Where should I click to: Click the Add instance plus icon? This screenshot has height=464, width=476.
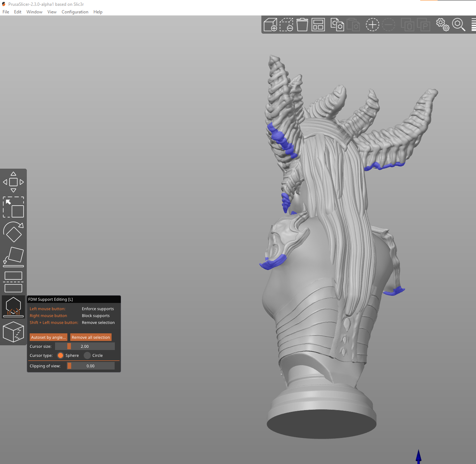click(x=372, y=25)
